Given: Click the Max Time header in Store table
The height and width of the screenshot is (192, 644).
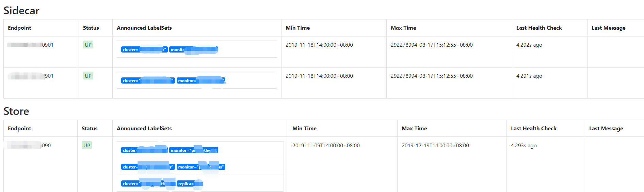Looking at the screenshot, I should (x=414, y=129).
